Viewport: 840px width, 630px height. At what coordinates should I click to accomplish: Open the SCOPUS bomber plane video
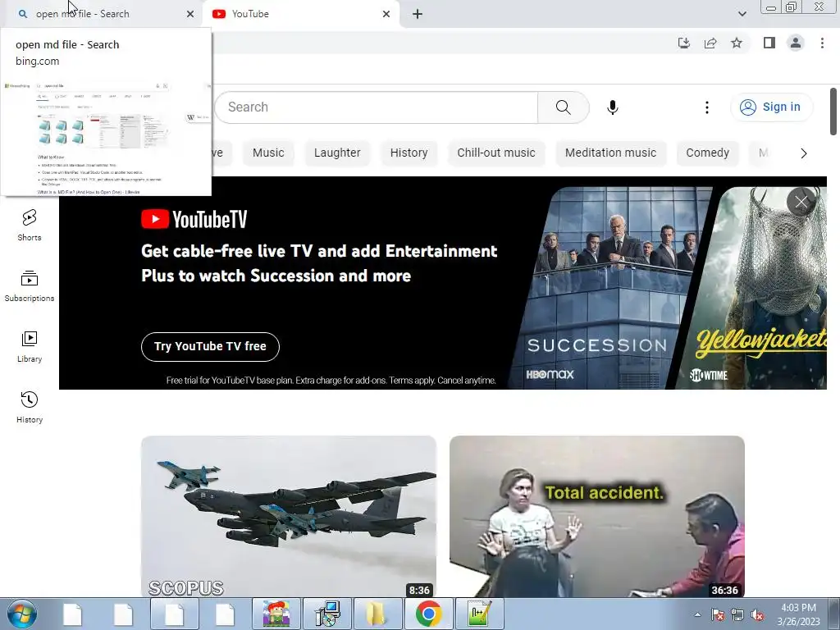point(289,517)
